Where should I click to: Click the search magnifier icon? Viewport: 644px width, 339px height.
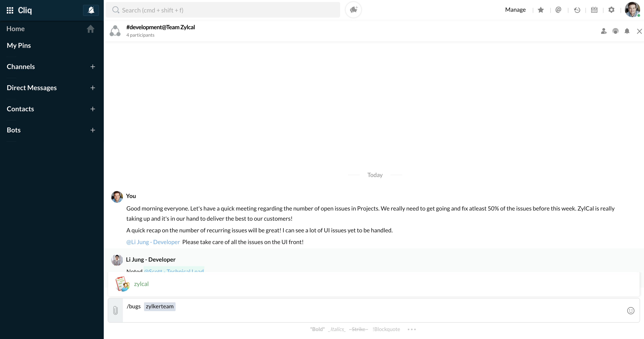115,10
